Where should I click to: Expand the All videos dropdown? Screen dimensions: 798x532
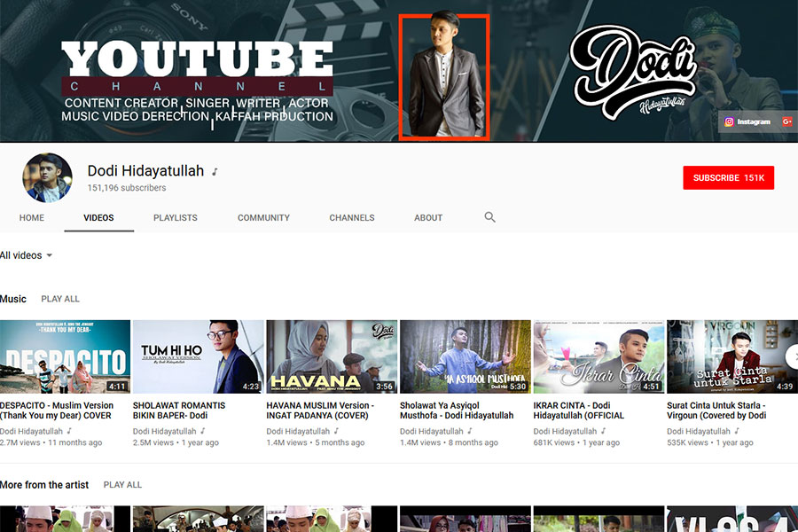27,255
